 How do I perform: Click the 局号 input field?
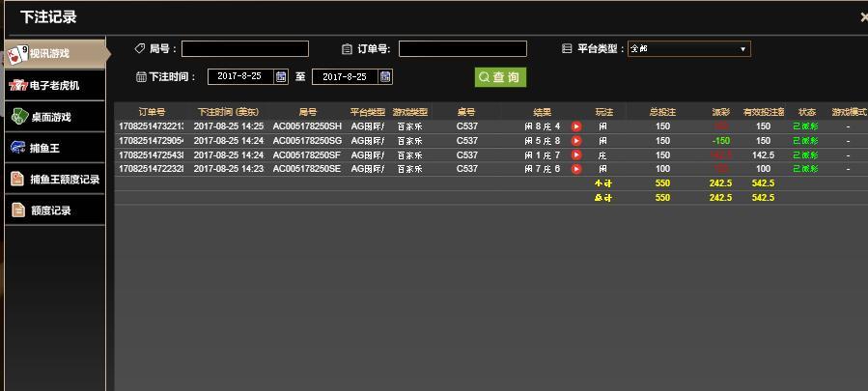tap(245, 49)
